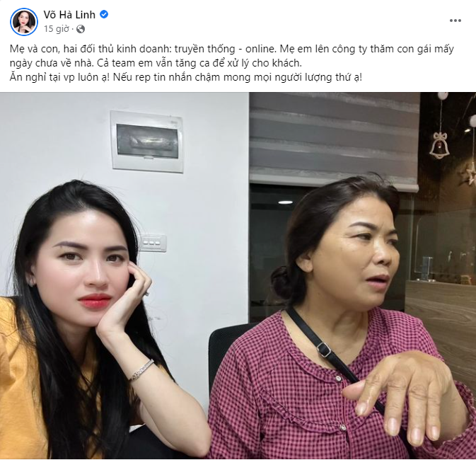Click the blue verified badge beside the name
Viewport: 476px width, 460px height.
[x=104, y=14]
